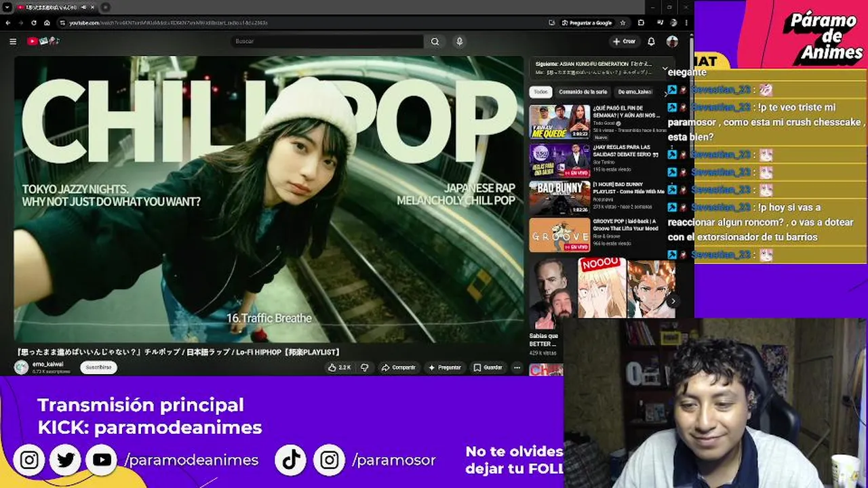Click the emo_kaiwai channel avatar
Viewport: 868px width, 488px height.
pos(22,367)
